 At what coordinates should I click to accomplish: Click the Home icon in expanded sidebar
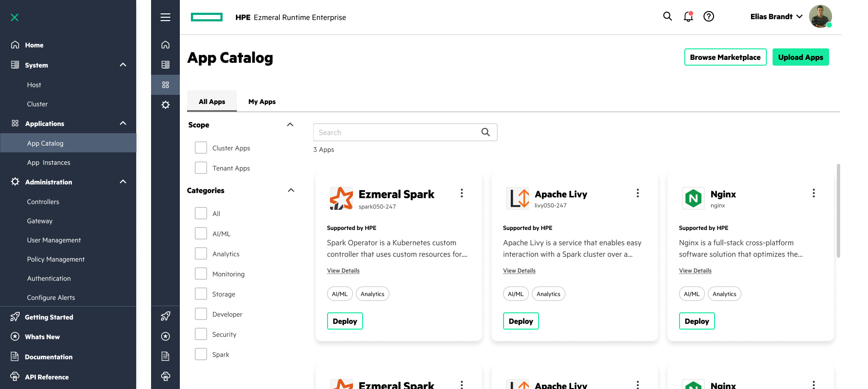click(x=15, y=45)
